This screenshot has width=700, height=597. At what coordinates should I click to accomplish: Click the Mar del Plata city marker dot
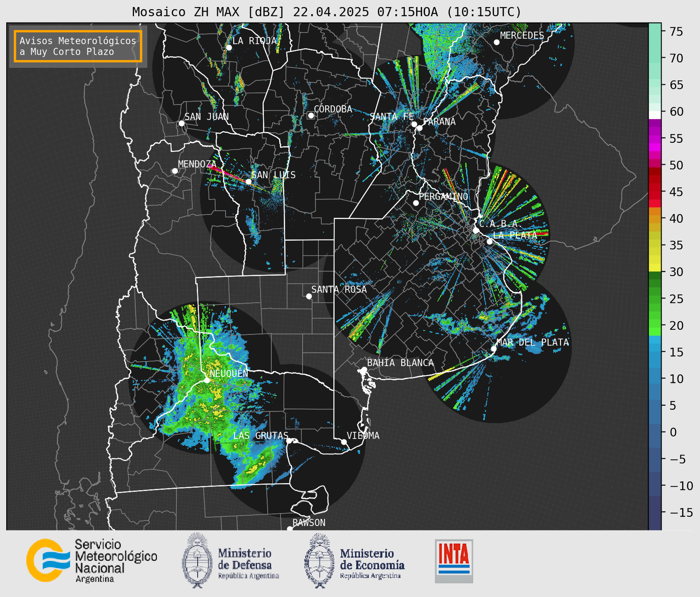pyautogui.click(x=494, y=349)
